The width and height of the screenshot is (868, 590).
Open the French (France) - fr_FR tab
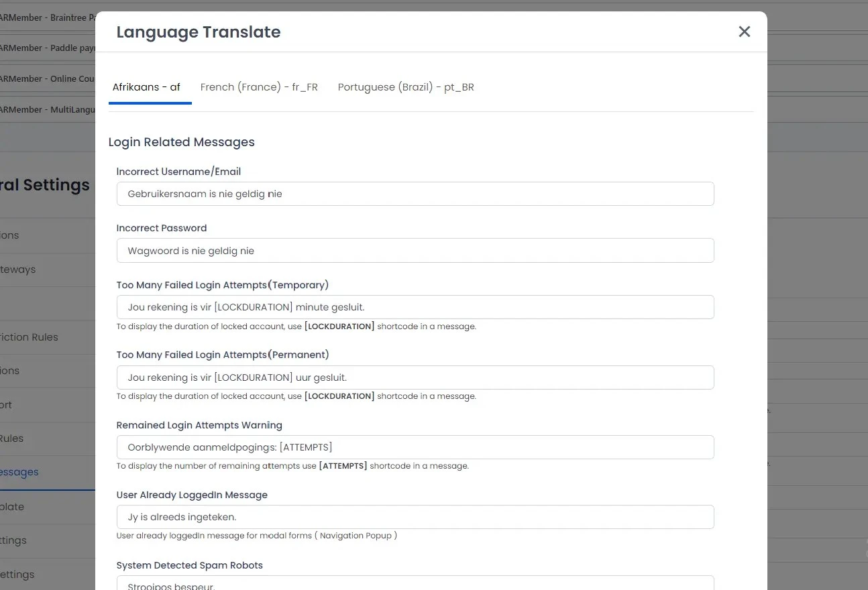pos(259,87)
